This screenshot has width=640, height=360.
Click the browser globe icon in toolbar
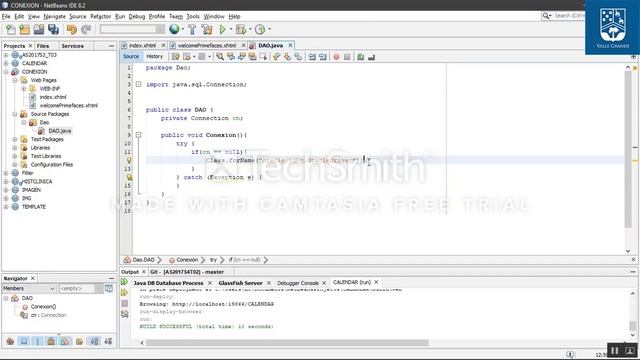[x=174, y=29]
